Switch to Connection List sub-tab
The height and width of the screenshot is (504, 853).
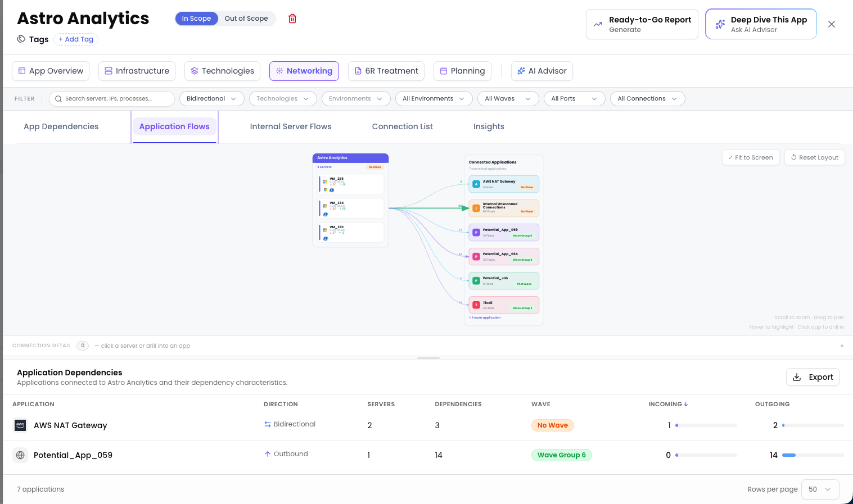pyautogui.click(x=403, y=127)
